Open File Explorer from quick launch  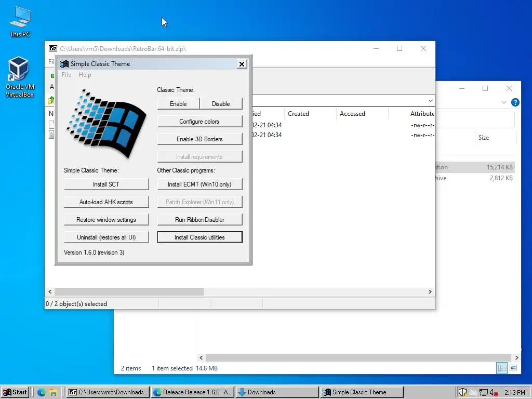(x=54, y=392)
